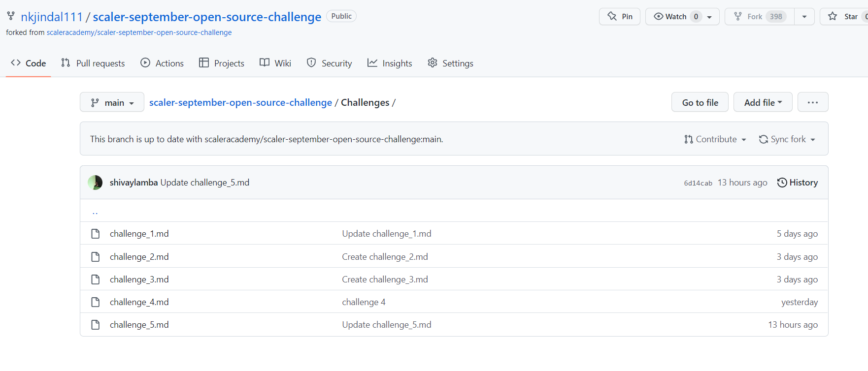Star the repository
Image resolution: width=868 pixels, height=371 pixels.
843,16
